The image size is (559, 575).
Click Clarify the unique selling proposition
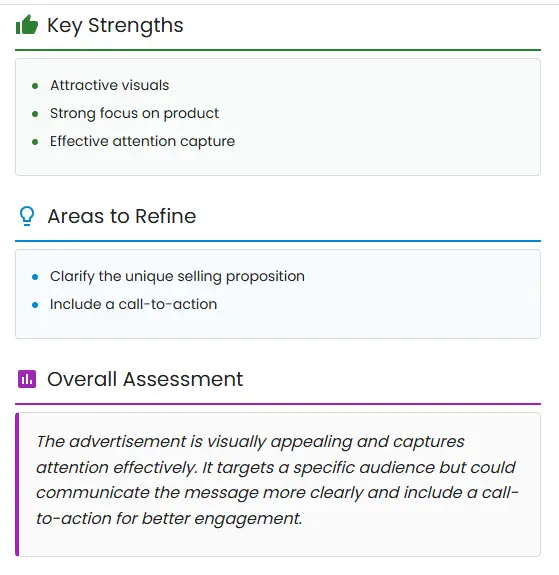click(x=177, y=276)
